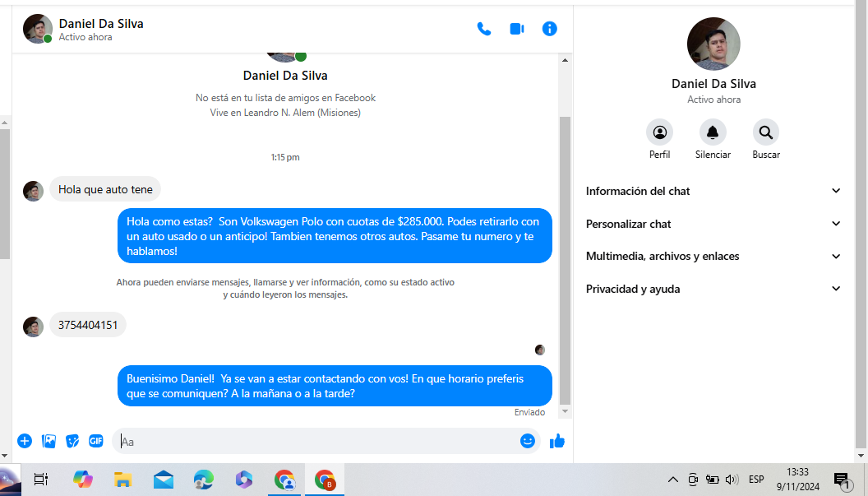The width and height of the screenshot is (868, 496).
Task: Click the Enviado status text
Action: (529, 412)
